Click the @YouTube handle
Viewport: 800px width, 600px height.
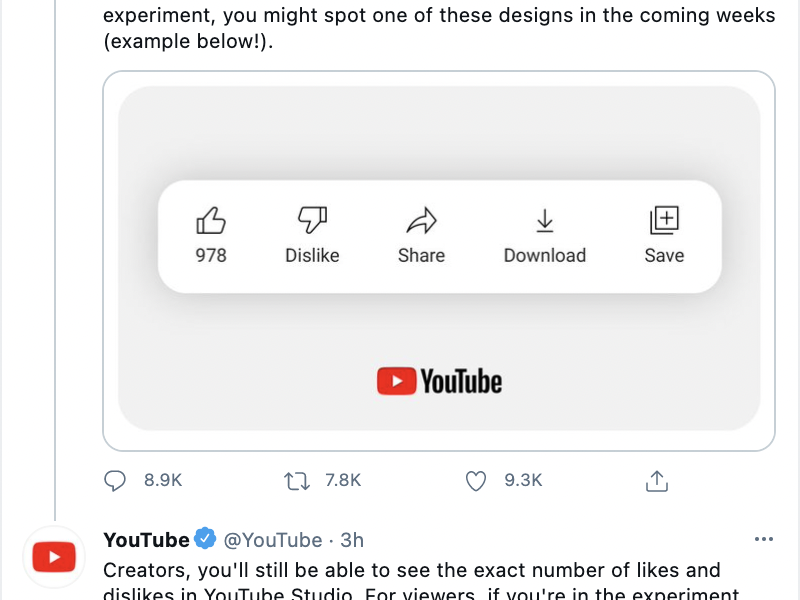point(272,540)
